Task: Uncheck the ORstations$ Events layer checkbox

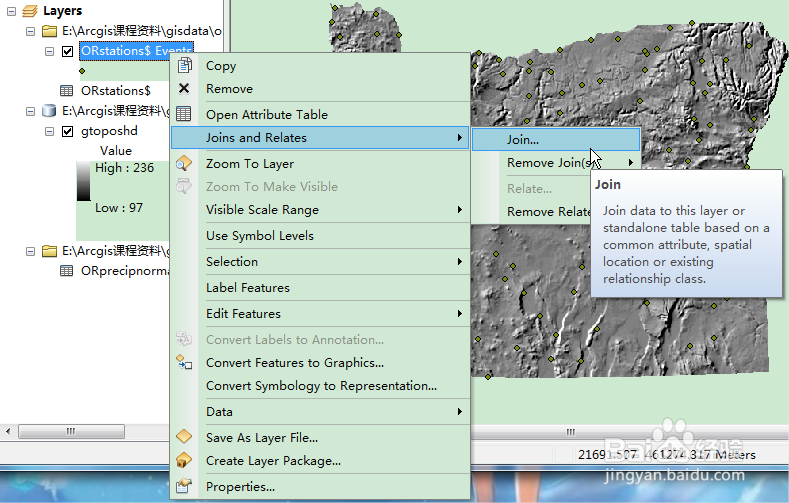Action: click(x=67, y=51)
